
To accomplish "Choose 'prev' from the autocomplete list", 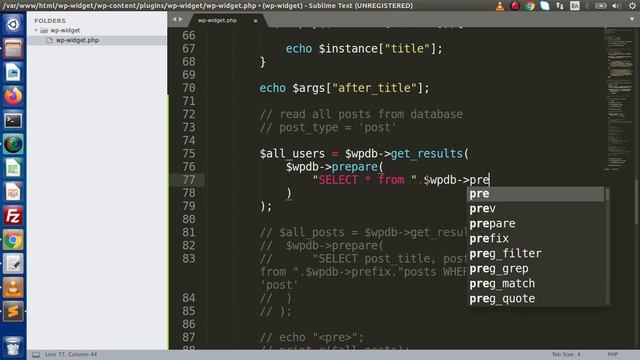I will pyautogui.click(x=536, y=209).
